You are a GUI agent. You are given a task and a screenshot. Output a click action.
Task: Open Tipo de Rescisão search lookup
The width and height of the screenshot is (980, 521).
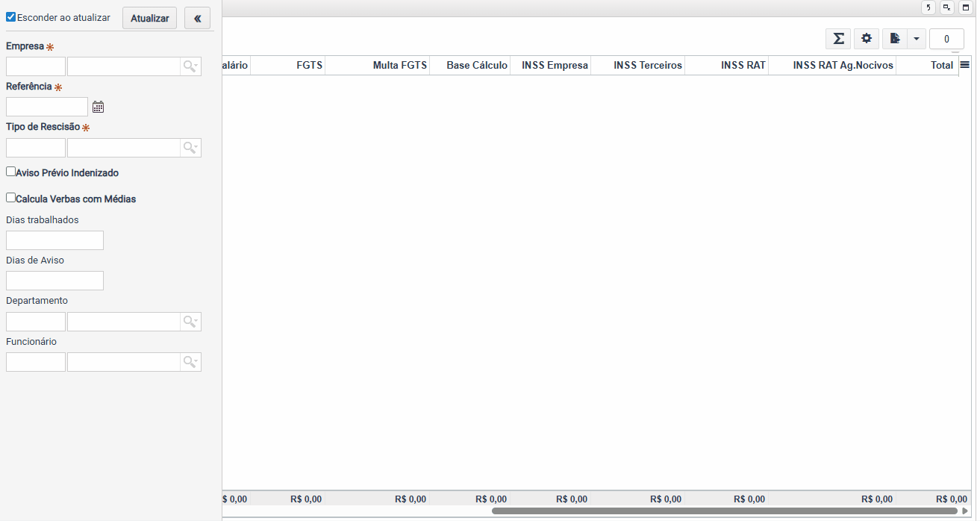(190, 148)
